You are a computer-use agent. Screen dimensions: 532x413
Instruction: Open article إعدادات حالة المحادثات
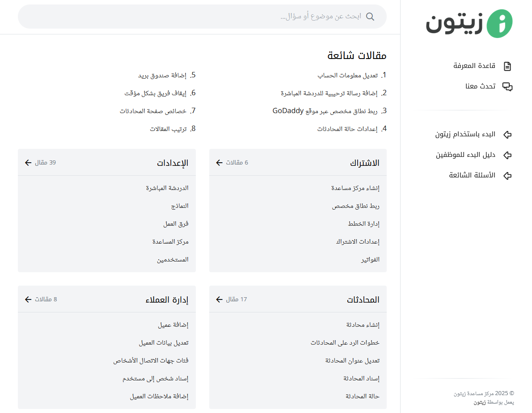pos(347,129)
